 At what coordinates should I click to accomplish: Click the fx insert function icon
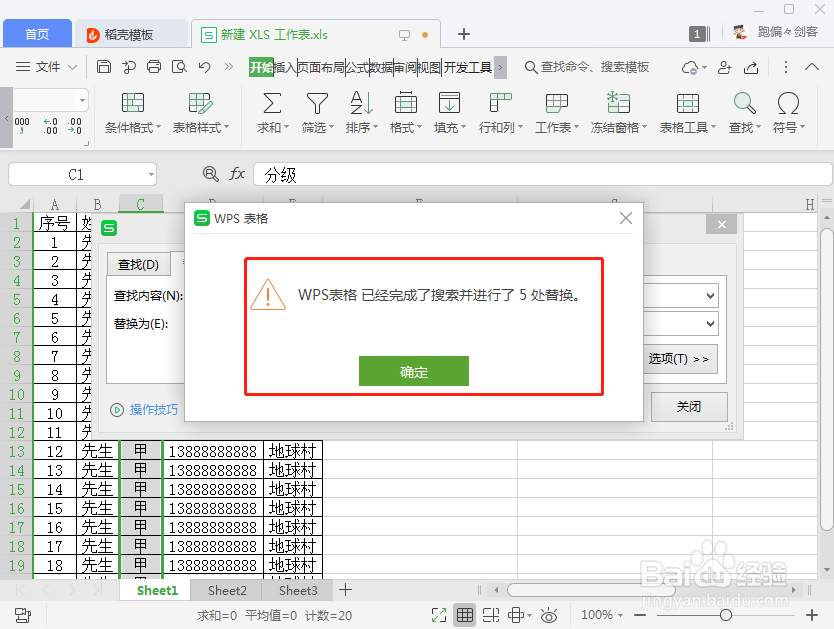pyautogui.click(x=237, y=173)
